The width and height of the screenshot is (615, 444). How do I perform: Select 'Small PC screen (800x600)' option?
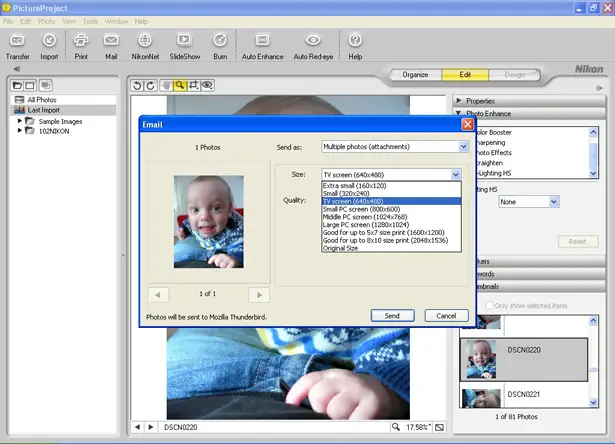pyautogui.click(x=391, y=209)
